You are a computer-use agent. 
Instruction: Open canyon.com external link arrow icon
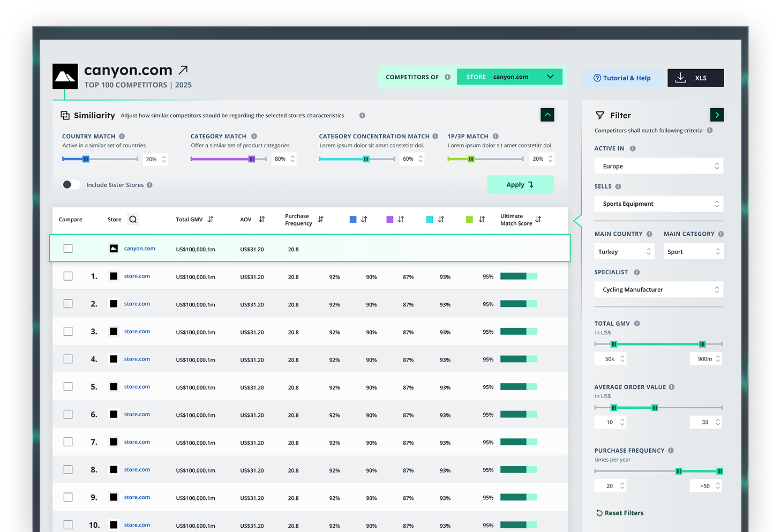(x=183, y=70)
